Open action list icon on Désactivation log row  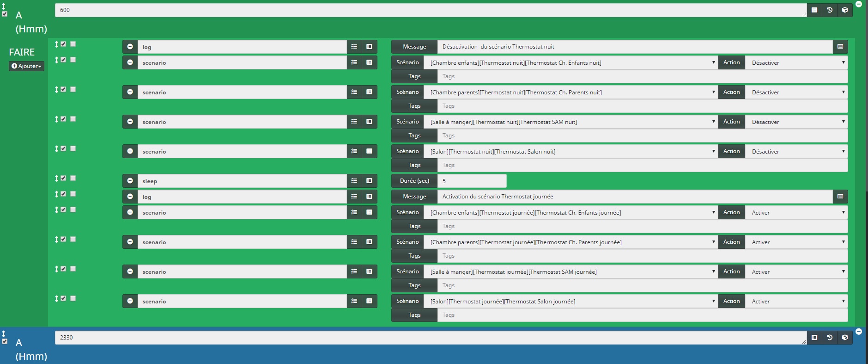(x=354, y=47)
